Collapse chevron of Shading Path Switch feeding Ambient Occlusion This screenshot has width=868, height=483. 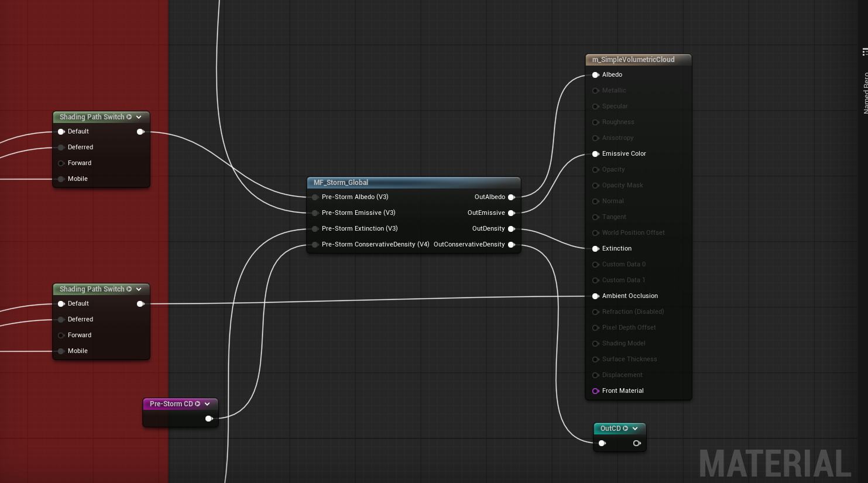click(x=139, y=289)
